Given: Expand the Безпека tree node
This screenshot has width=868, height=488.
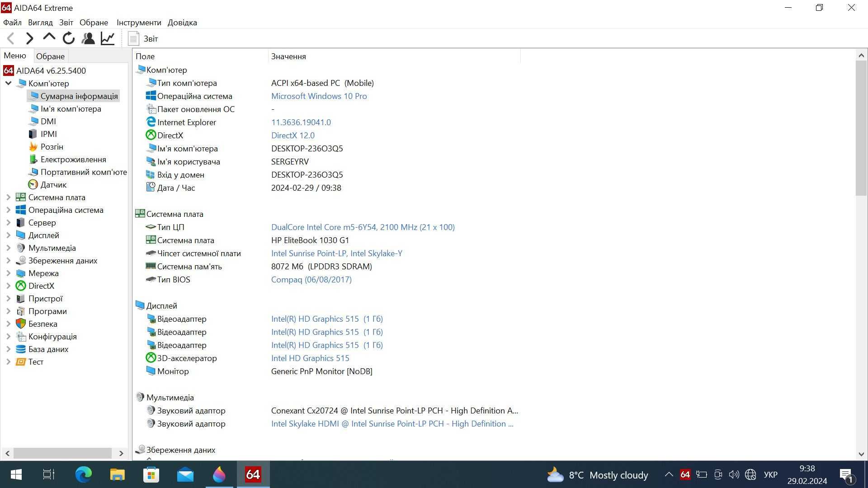Looking at the screenshot, I should tap(8, 324).
